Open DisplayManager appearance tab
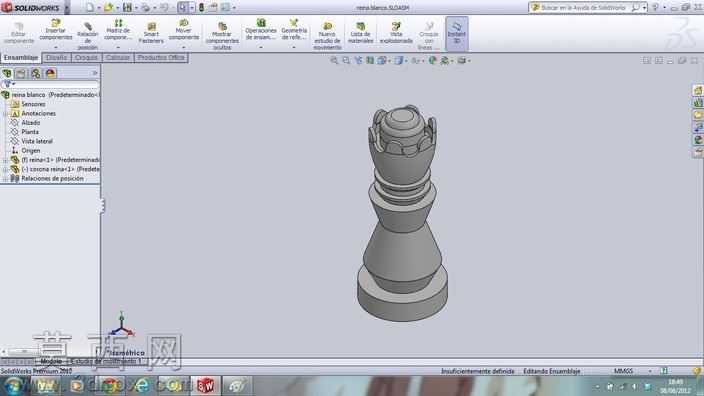Viewport: 704px width, 396px height. (50, 73)
